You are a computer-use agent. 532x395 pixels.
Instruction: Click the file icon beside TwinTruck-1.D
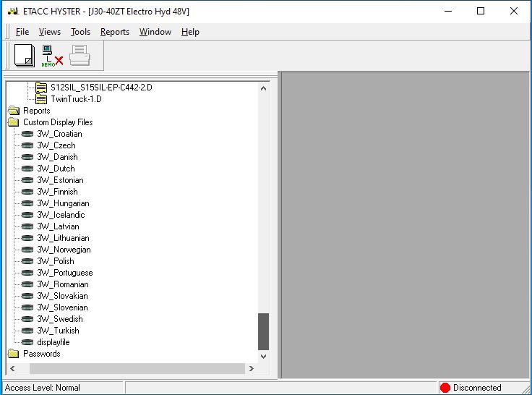[41, 99]
